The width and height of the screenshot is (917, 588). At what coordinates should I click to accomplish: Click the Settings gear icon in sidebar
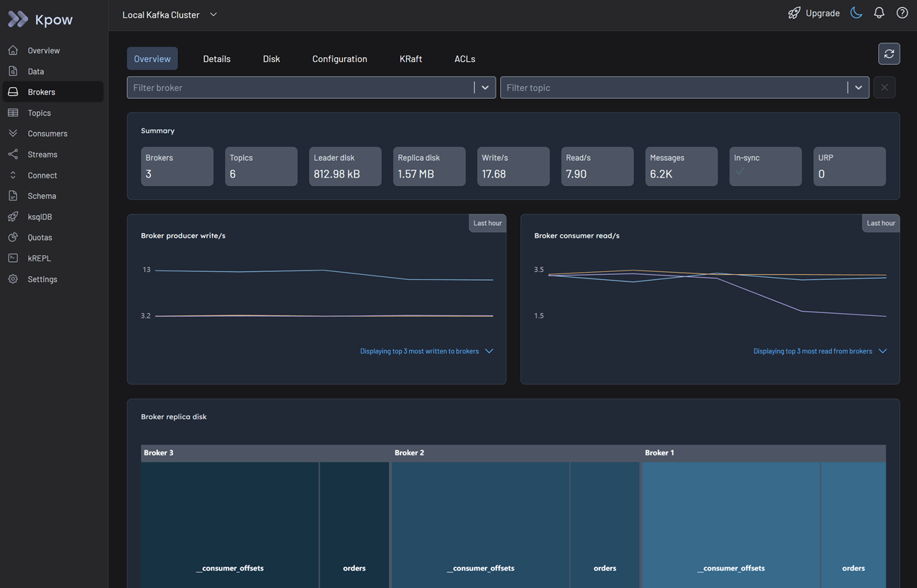(x=13, y=279)
